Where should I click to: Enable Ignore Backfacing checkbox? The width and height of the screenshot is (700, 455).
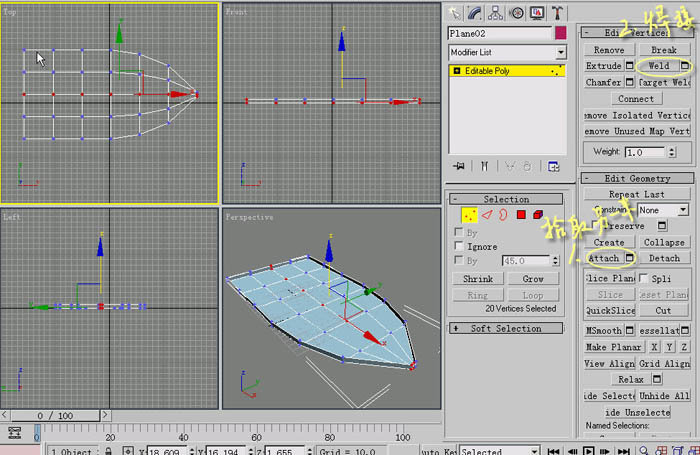(458, 246)
